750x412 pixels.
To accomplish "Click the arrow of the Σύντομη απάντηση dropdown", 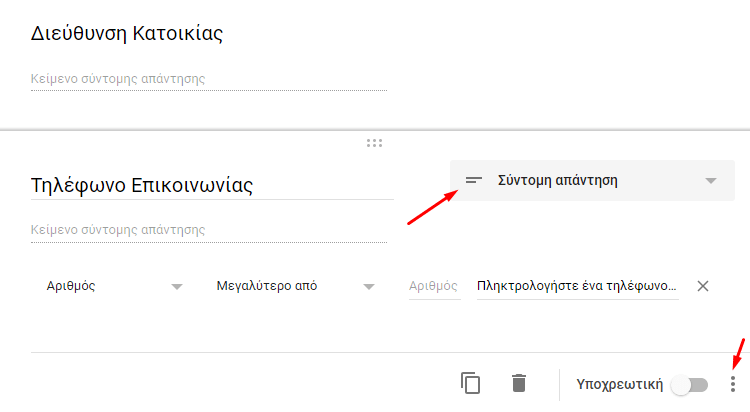I will pos(711,181).
